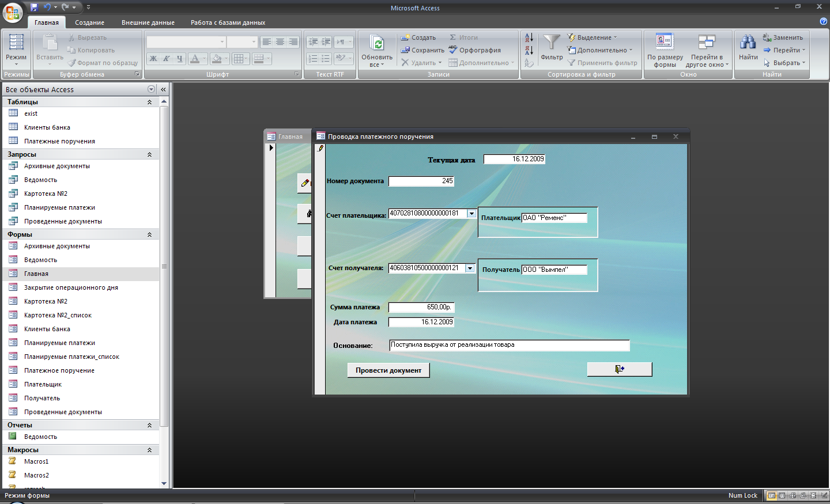
Task: Click the Текущая дата field
Action: [x=514, y=160]
